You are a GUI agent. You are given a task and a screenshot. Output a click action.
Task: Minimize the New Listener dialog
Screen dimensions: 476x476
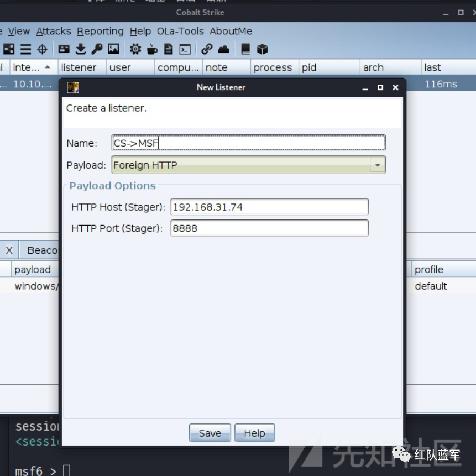[x=365, y=88]
